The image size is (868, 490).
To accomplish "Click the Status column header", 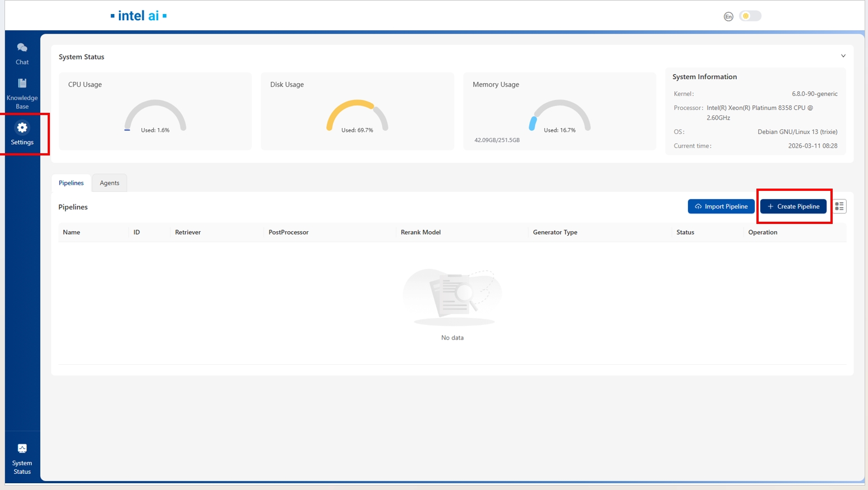I will click(685, 232).
